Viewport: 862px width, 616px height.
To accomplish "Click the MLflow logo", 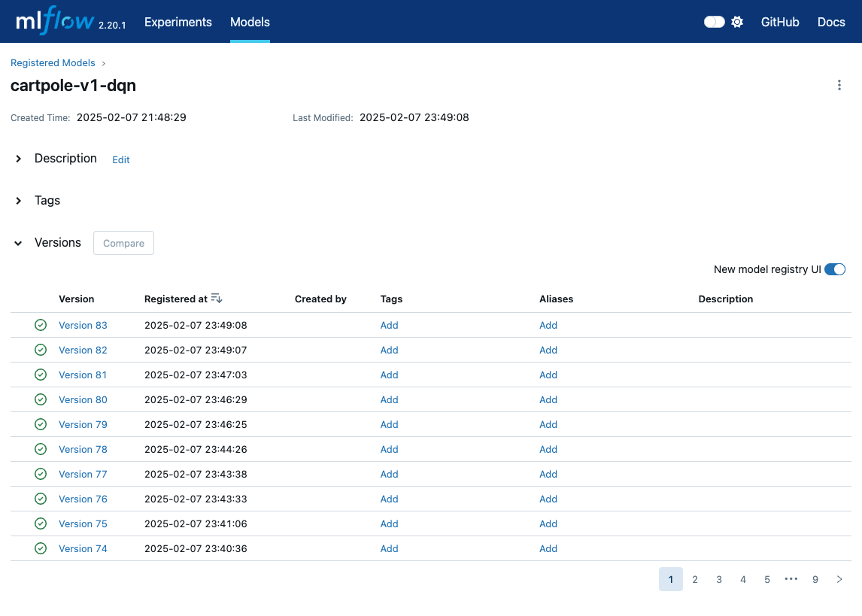I will 55,21.
